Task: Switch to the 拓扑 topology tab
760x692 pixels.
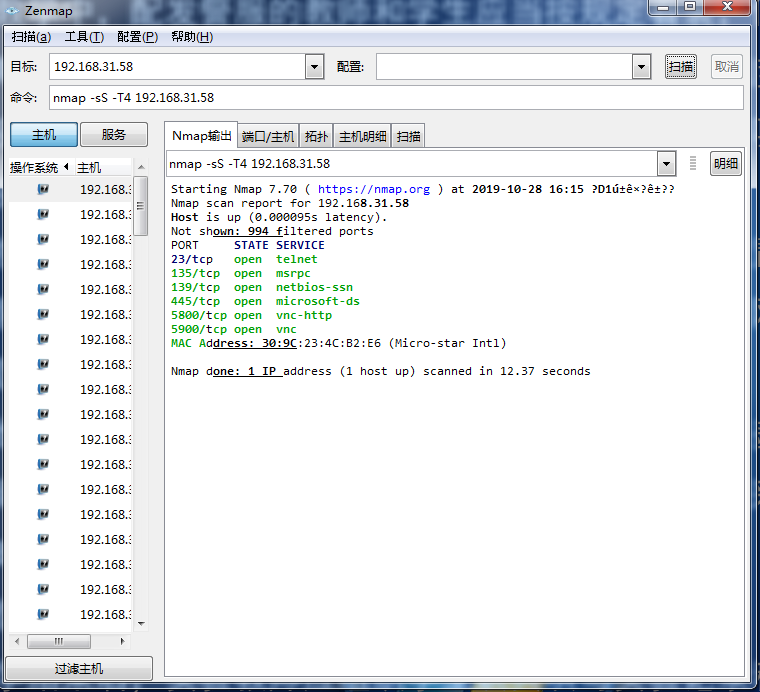Action: [x=316, y=137]
